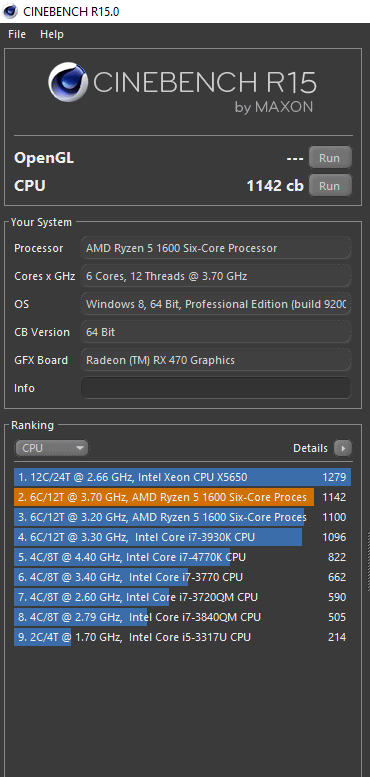This screenshot has width=370, height=777.
Task: Click the OS field showing Windows 8
Action: point(216,304)
